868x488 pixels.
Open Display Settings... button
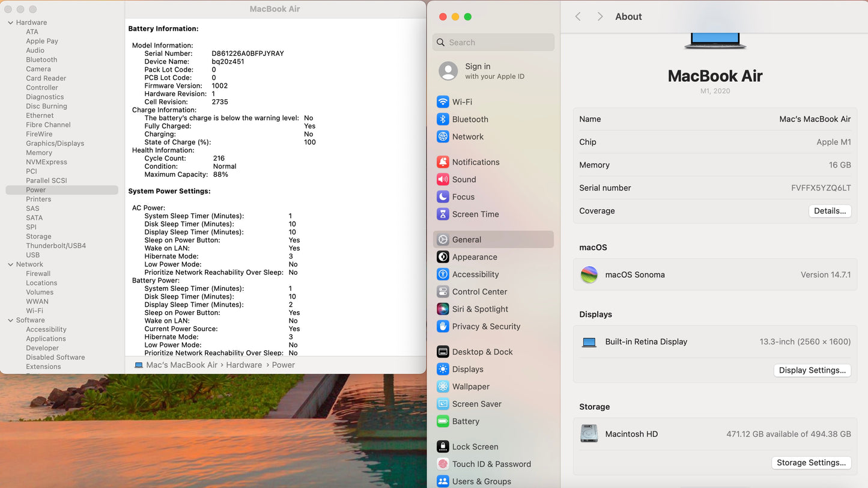click(812, 370)
